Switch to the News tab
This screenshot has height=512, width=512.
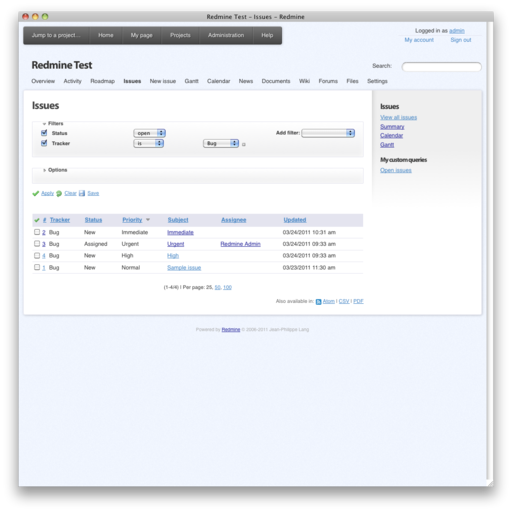(x=246, y=81)
